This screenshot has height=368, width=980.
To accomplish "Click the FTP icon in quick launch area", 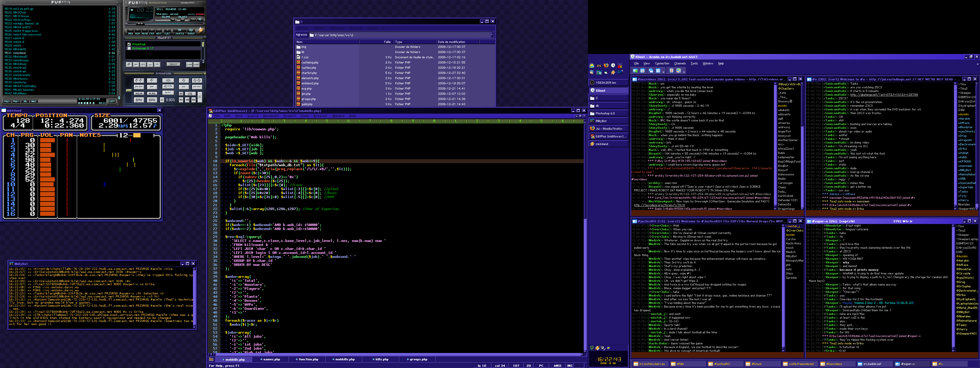I will [x=620, y=72].
